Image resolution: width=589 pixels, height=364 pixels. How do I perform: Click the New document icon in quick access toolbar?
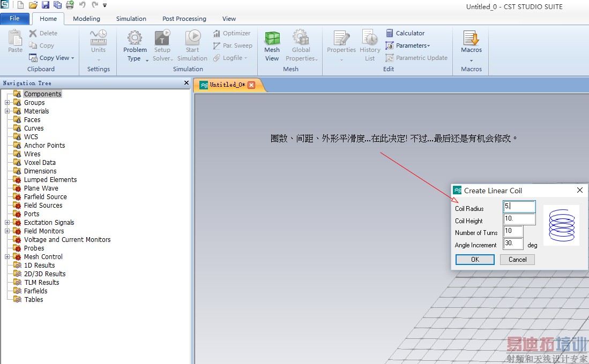20,5
